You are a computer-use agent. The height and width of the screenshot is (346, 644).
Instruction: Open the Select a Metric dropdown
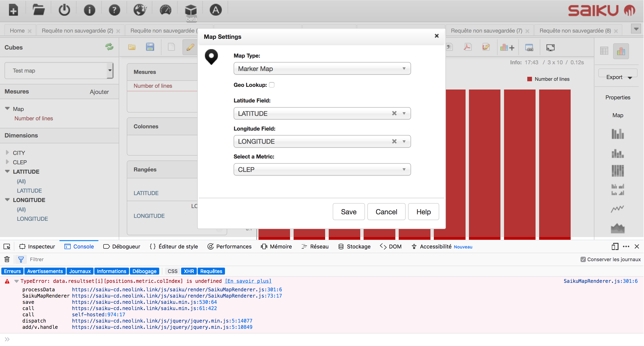click(322, 169)
